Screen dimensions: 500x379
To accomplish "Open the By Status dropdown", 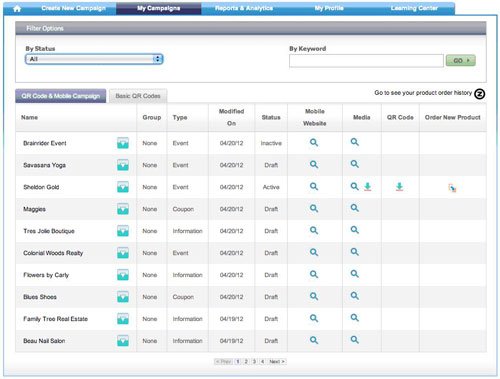I will pyautogui.click(x=94, y=59).
